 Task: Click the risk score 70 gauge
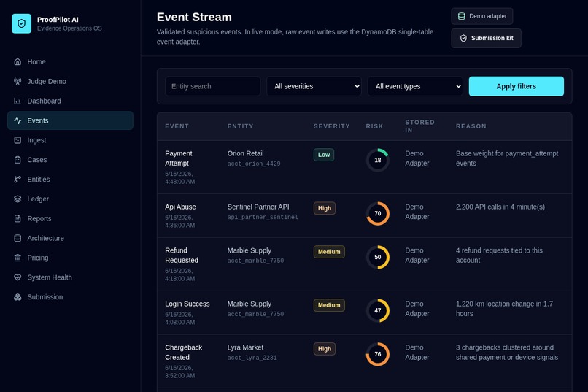tap(378, 213)
